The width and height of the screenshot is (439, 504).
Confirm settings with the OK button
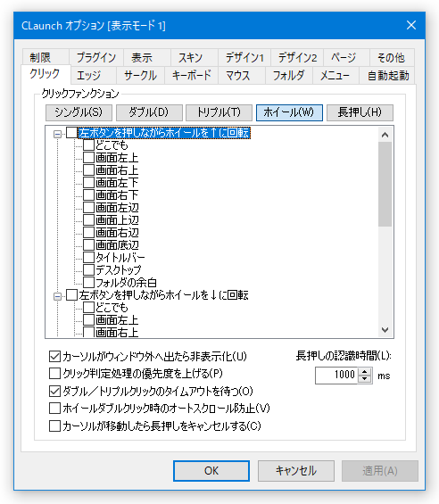click(x=211, y=471)
